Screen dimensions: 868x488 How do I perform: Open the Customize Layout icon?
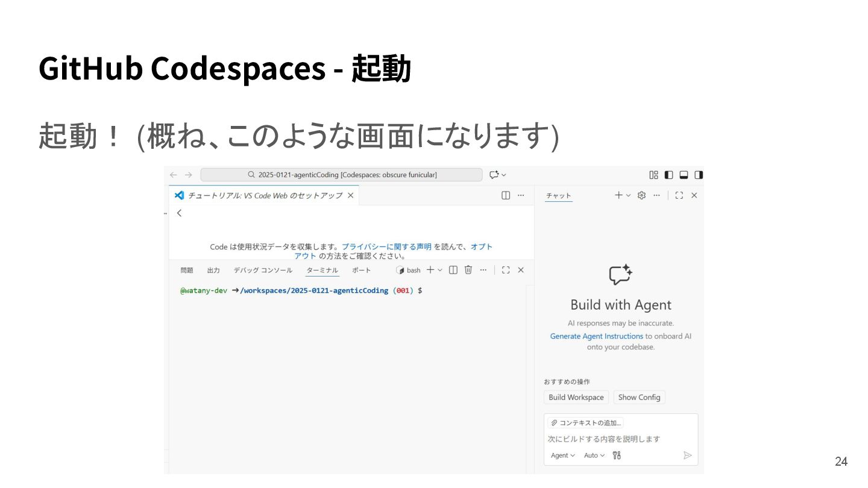click(653, 175)
